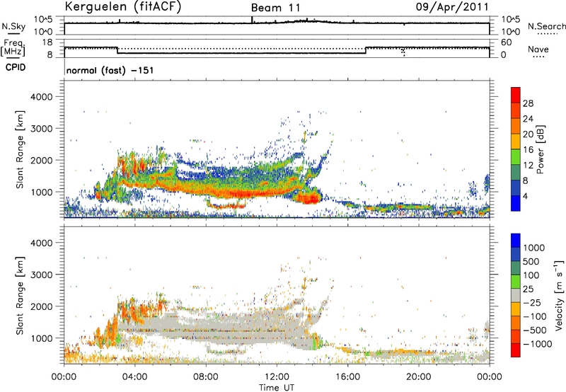Click the "08:00" time tick label
The width and height of the screenshot is (566, 392).
point(206,377)
